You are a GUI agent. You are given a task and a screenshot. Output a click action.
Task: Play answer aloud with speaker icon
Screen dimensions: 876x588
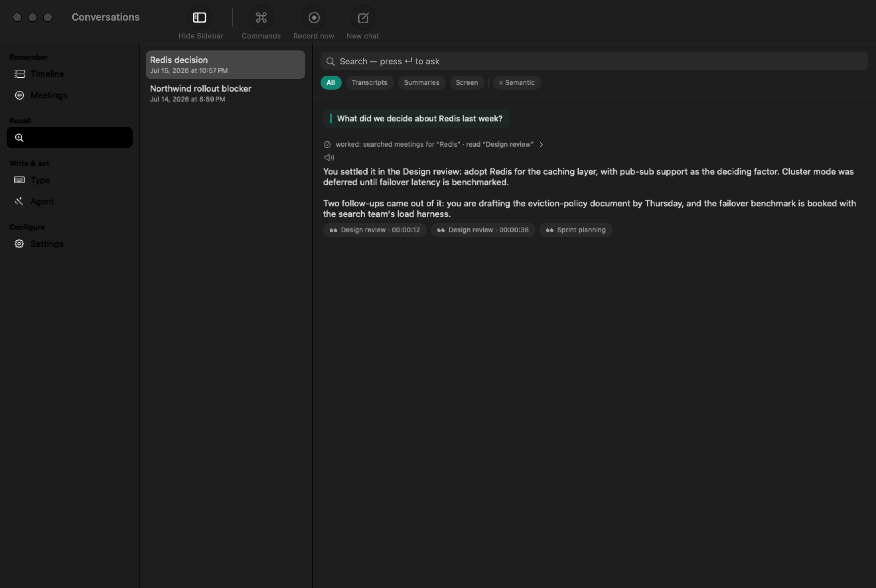click(x=329, y=158)
